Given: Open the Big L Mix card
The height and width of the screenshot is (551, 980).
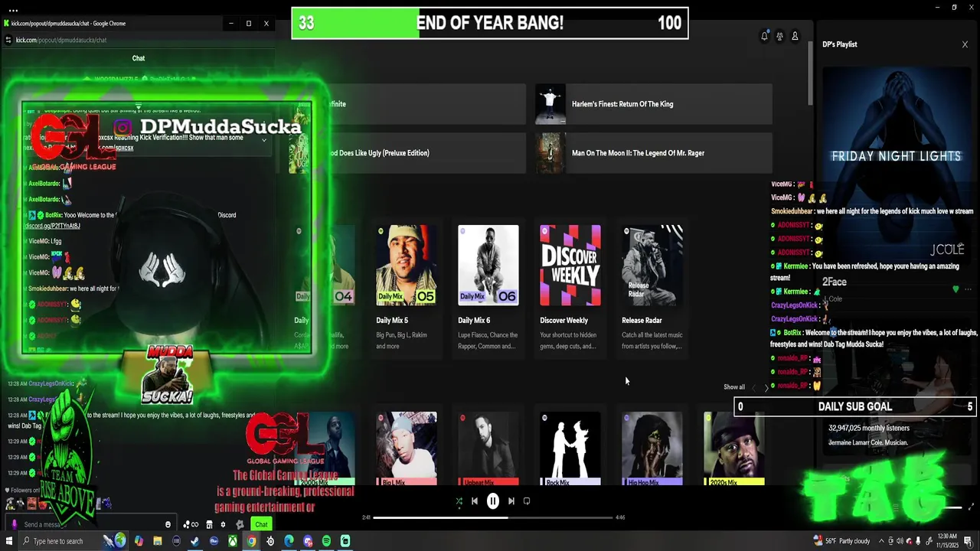Looking at the screenshot, I should point(407,448).
